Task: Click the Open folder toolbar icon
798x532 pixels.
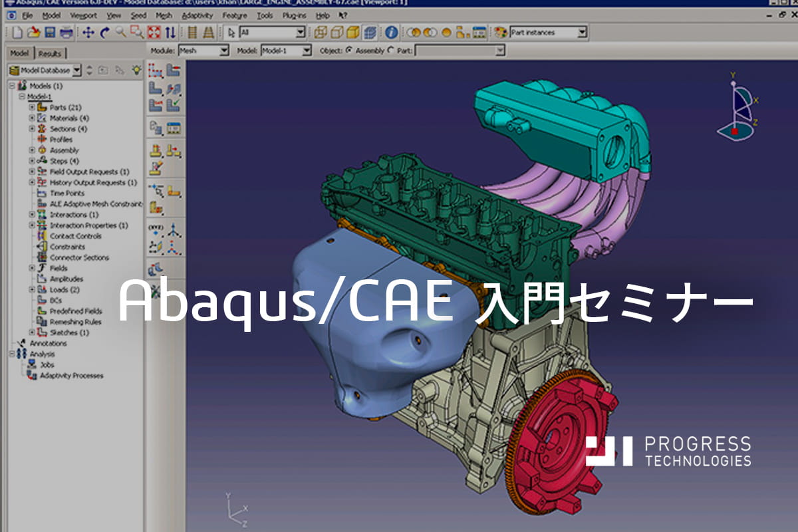Action: [x=34, y=32]
